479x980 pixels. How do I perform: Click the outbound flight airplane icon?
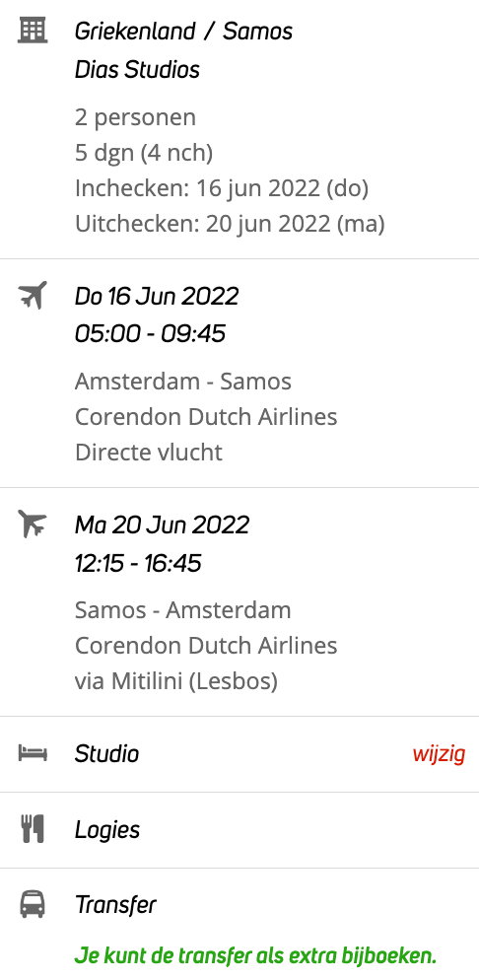coord(32,295)
